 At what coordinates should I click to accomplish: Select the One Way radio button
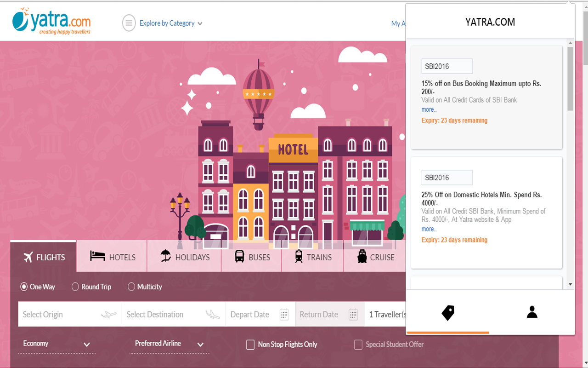click(24, 287)
